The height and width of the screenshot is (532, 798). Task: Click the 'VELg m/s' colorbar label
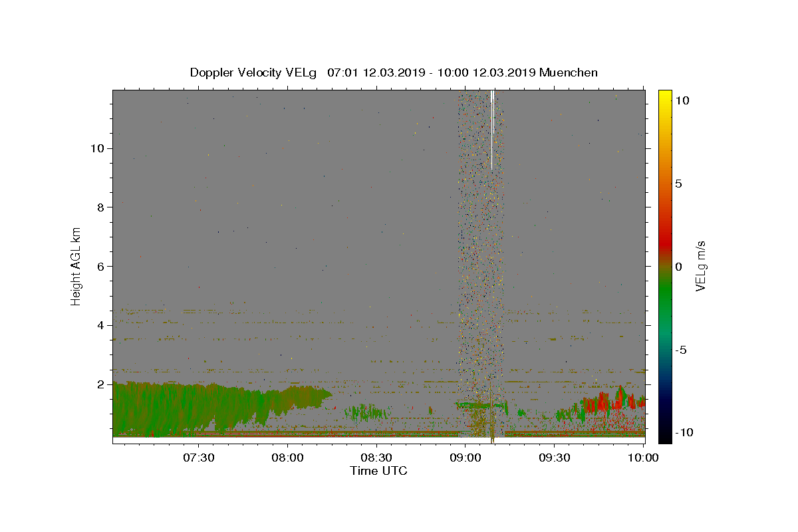[x=700, y=266]
